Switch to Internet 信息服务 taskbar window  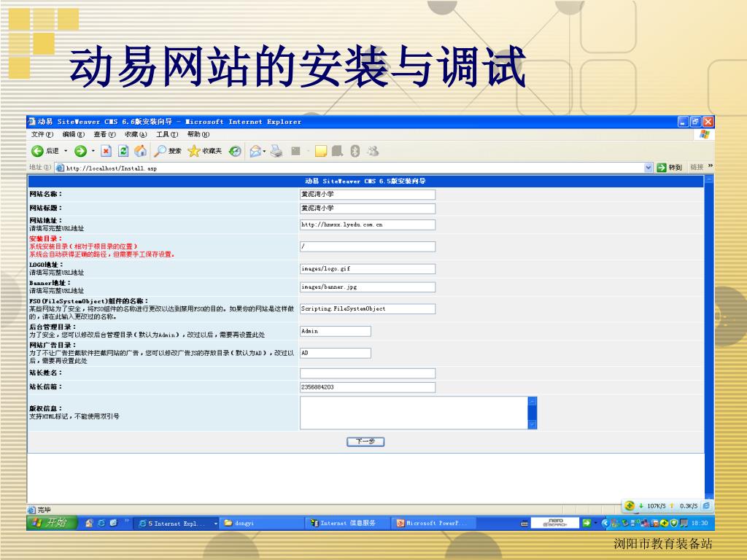tap(347, 523)
